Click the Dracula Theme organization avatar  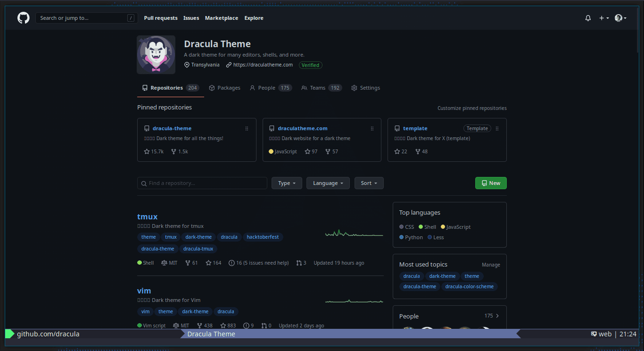click(x=156, y=55)
